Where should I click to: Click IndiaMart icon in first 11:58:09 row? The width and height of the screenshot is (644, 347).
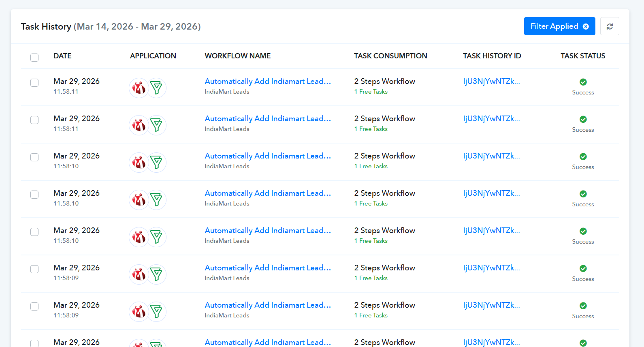tap(139, 274)
